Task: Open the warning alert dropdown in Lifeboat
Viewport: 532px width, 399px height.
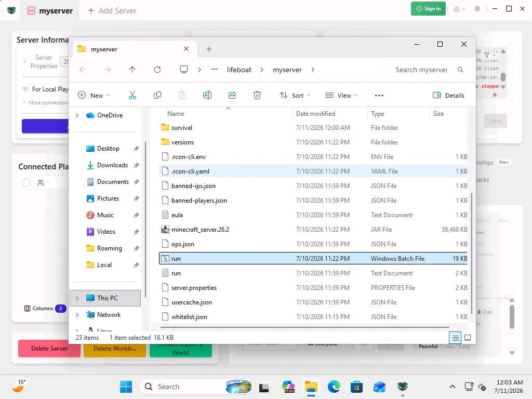Action: [459, 9]
